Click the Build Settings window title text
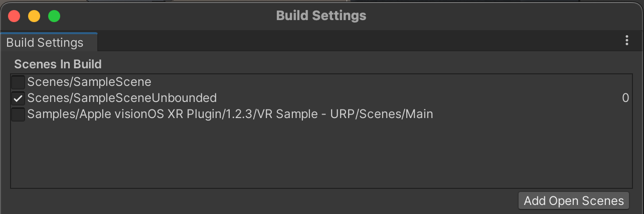 click(321, 16)
